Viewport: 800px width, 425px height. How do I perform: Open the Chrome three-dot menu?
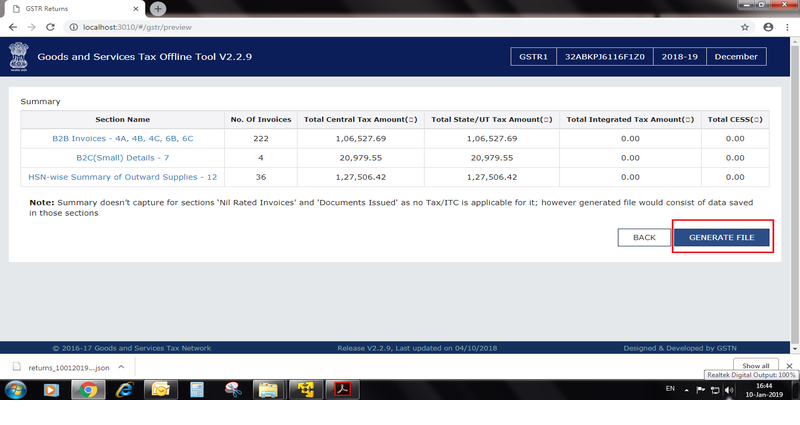click(x=790, y=27)
